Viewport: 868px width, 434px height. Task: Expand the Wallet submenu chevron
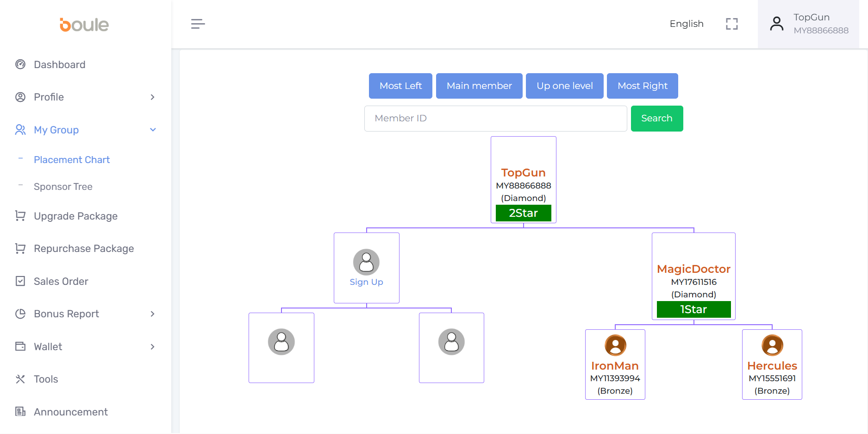pyautogui.click(x=152, y=347)
